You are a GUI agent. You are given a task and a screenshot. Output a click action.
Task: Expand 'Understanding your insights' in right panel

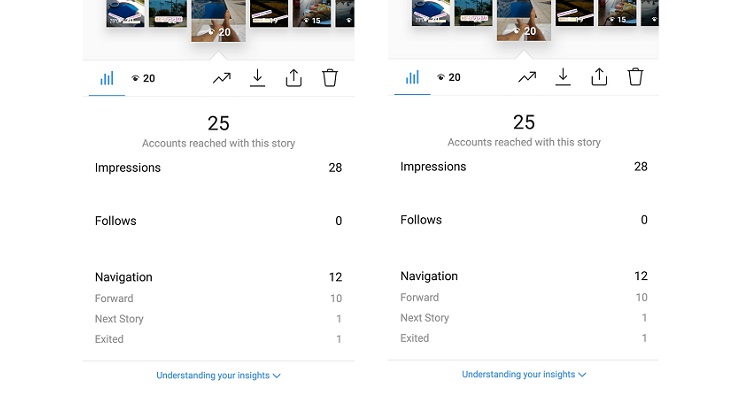coord(518,375)
